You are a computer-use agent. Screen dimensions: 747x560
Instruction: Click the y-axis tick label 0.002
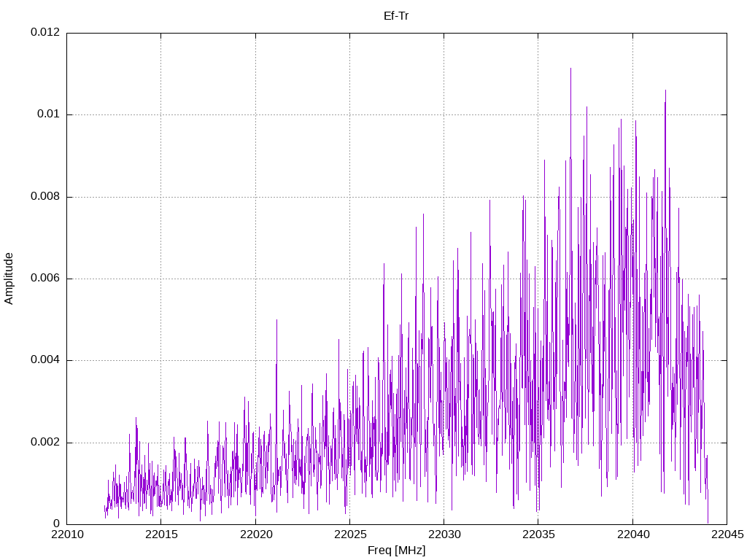pyautogui.click(x=45, y=442)
